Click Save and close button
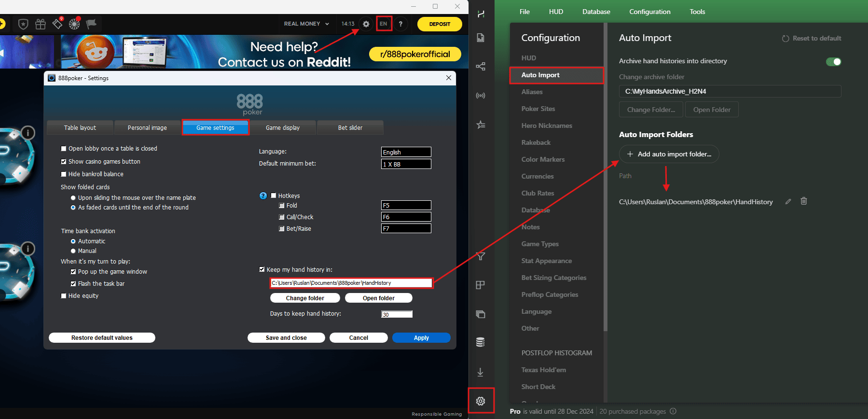 click(x=286, y=337)
